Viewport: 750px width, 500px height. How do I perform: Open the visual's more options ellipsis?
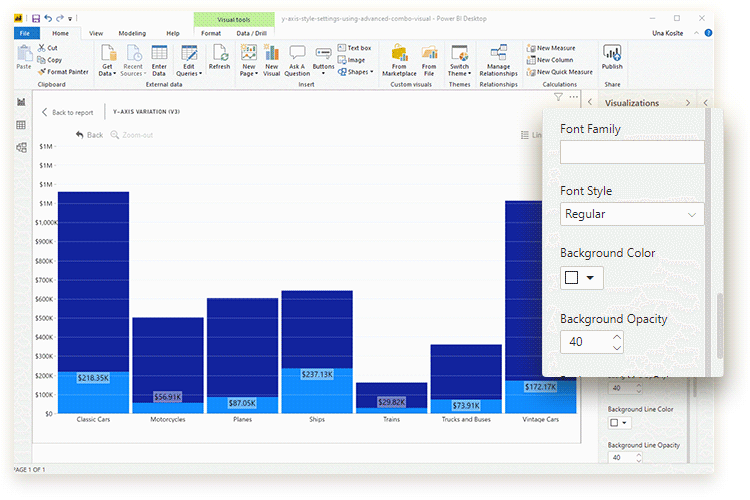[574, 97]
